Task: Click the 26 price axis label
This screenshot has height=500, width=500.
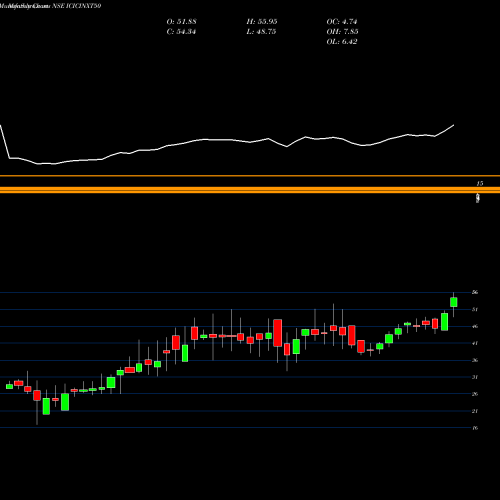Action: 475,394
